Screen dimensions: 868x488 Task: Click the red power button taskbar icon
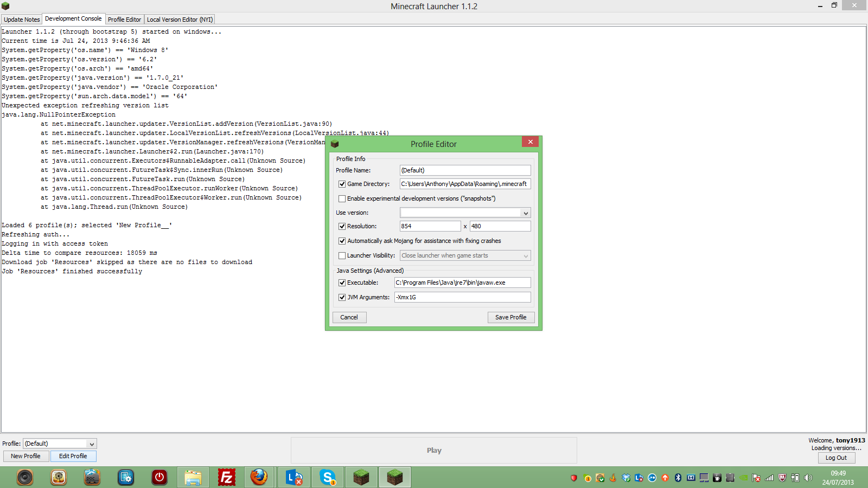pos(159,477)
